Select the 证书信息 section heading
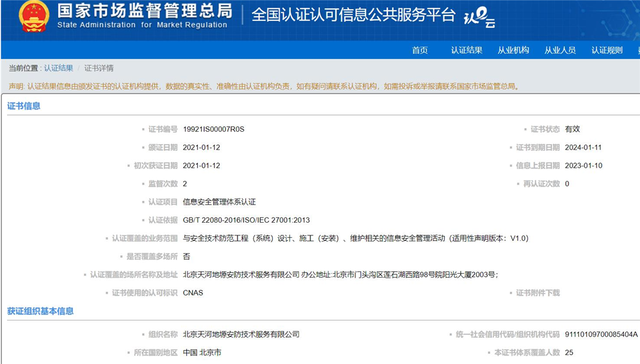 pyautogui.click(x=24, y=106)
